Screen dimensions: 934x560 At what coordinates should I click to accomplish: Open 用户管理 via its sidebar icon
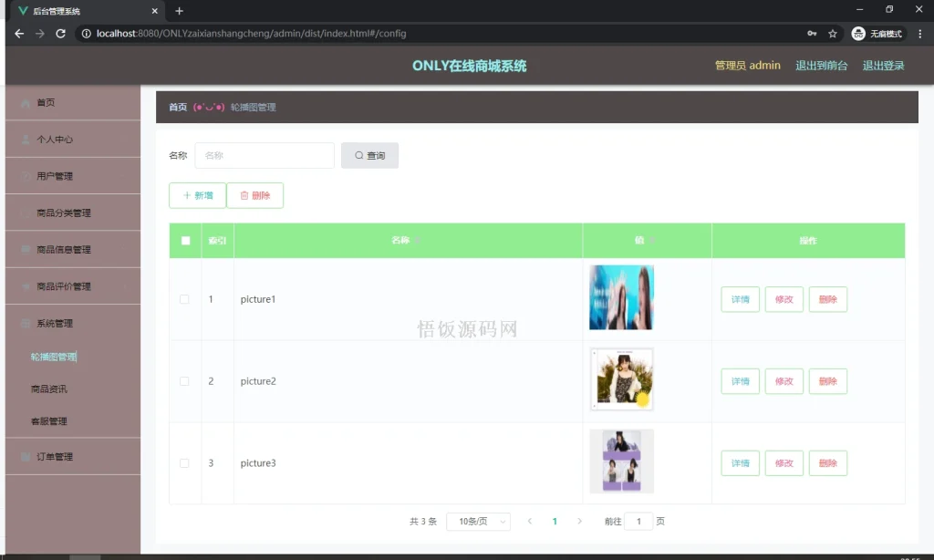coord(26,175)
